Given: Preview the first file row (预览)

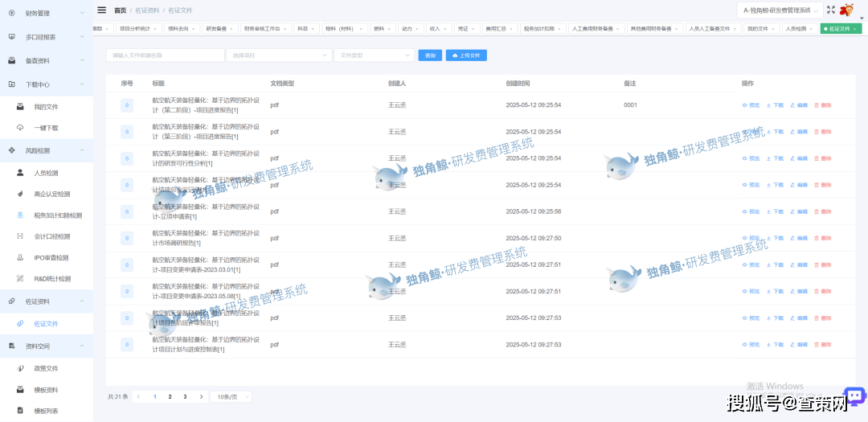Looking at the screenshot, I should [750, 105].
